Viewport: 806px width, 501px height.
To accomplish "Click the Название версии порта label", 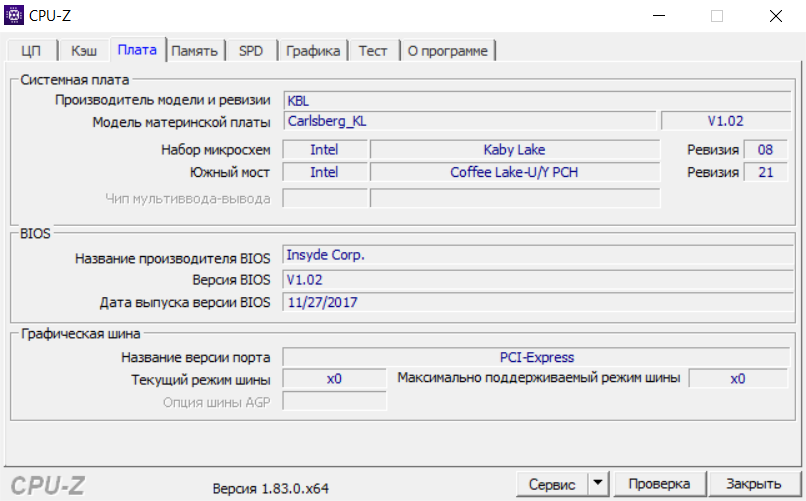I will [x=195, y=357].
